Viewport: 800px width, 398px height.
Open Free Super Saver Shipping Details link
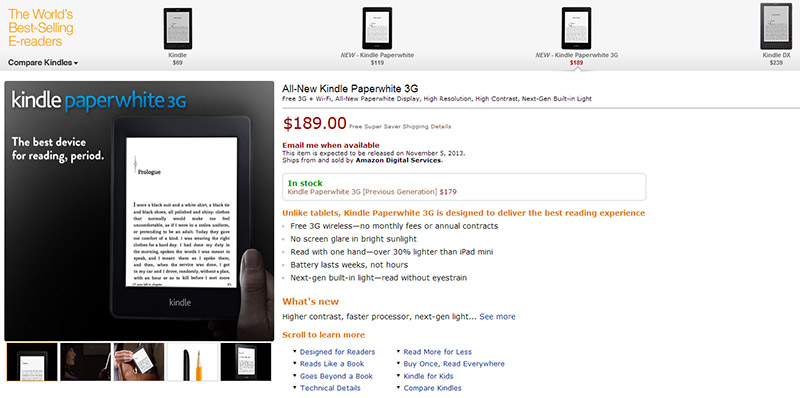tap(441, 127)
